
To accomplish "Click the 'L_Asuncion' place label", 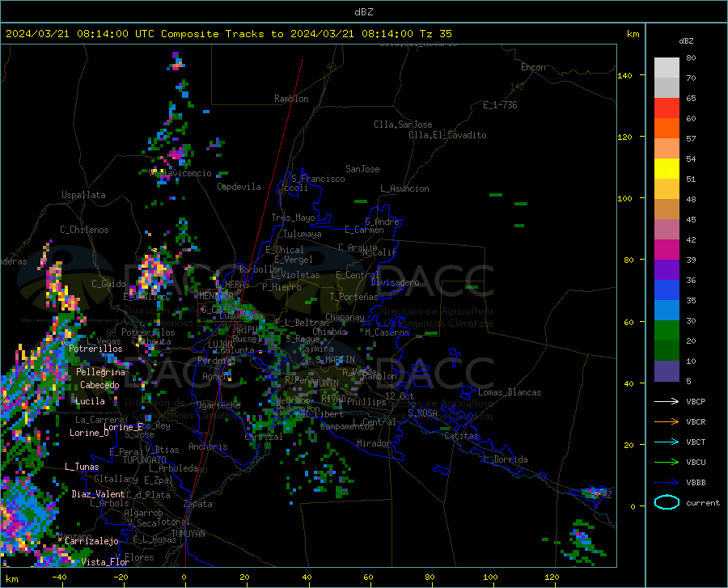I will tap(404, 188).
